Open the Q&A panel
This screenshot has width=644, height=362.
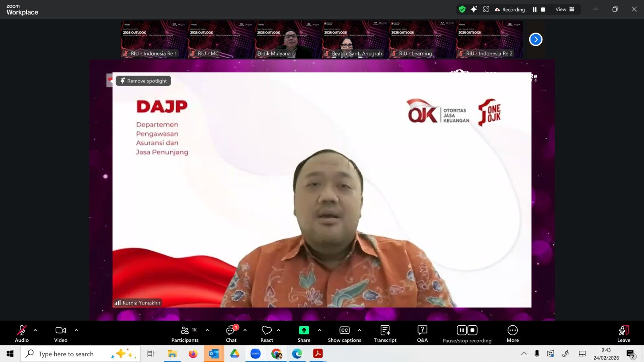422,334
